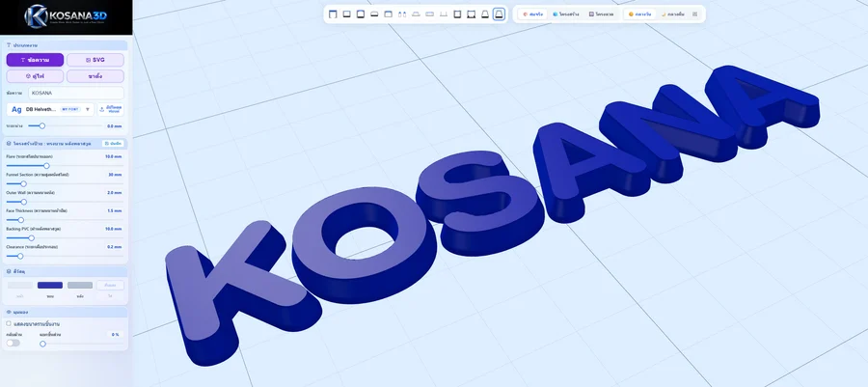Select the highlighted trapezoid profile icon in top toolbar
Screen dimensions: 868x387
499,14
